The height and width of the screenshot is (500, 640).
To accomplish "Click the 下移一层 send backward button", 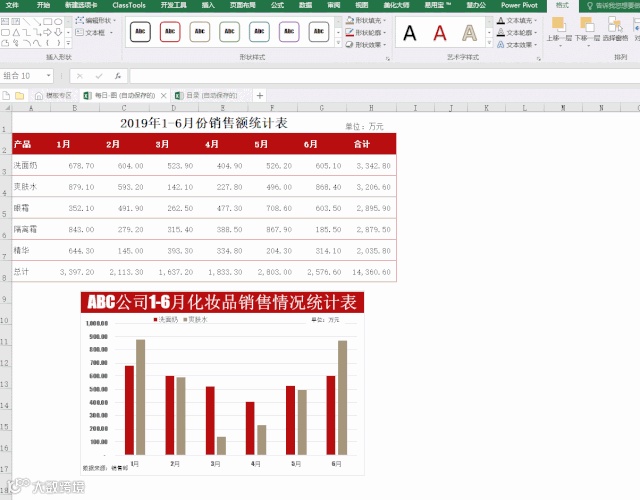I will (587, 30).
